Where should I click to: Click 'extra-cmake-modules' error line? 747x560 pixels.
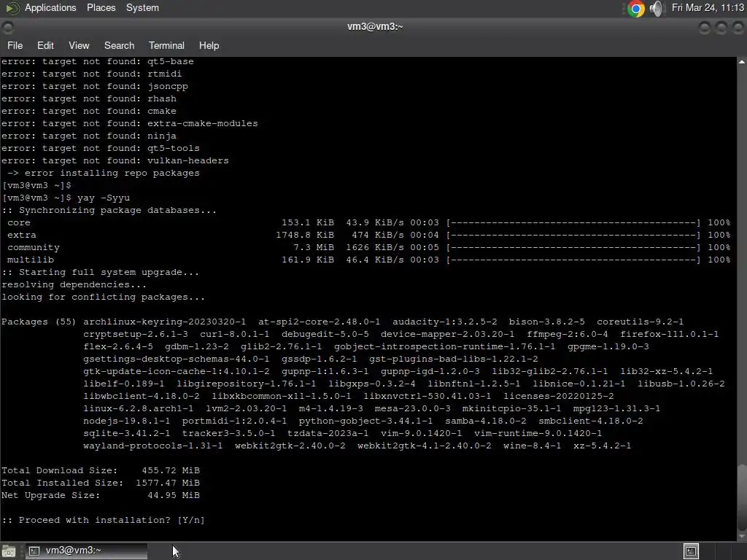coord(130,123)
